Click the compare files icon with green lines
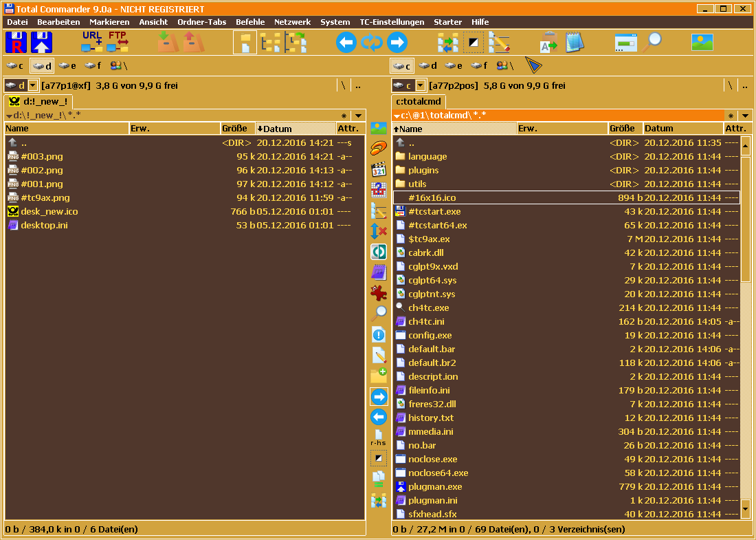The image size is (756, 540). (379, 479)
